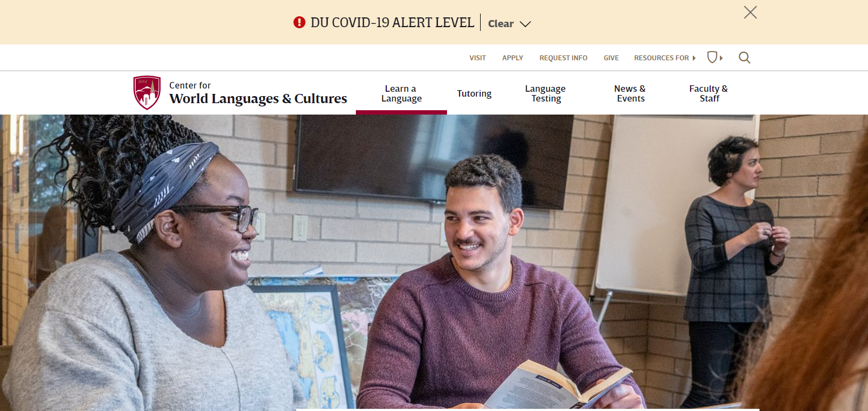Expand the Resources For menu
This screenshot has width=868, height=411.
[x=665, y=58]
